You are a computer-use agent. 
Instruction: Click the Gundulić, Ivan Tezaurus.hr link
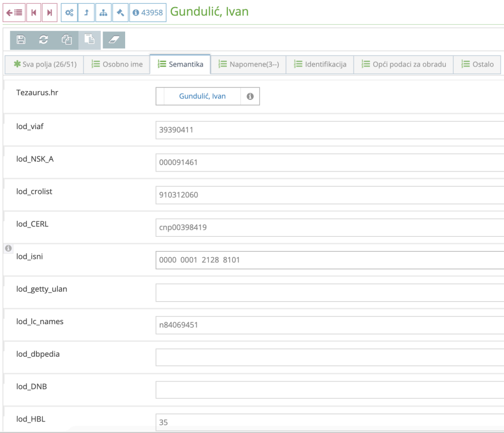coord(201,96)
